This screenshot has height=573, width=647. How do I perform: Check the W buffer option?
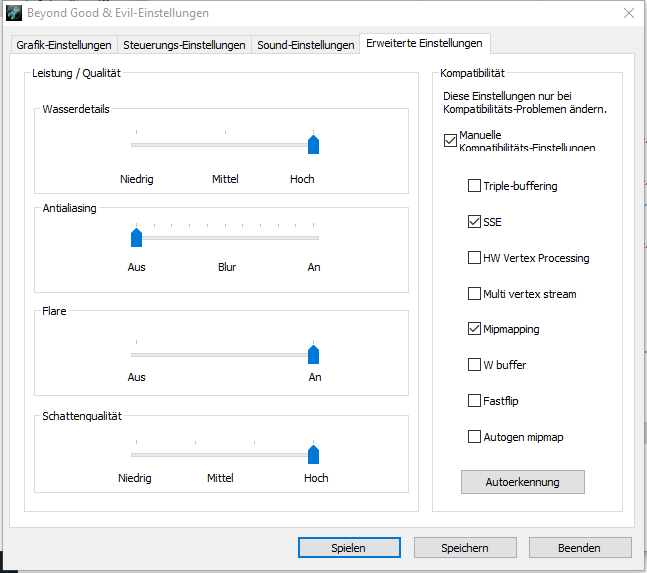click(474, 365)
